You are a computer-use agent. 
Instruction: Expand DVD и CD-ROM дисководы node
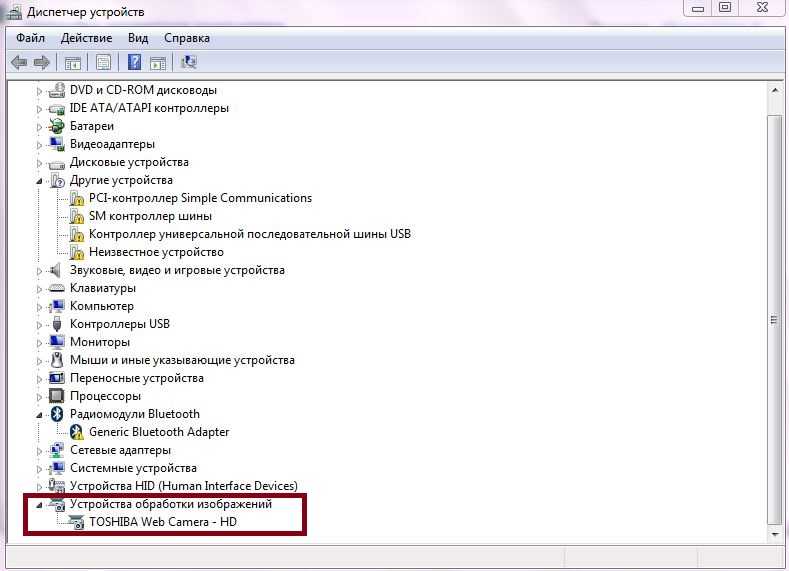[x=39, y=91]
